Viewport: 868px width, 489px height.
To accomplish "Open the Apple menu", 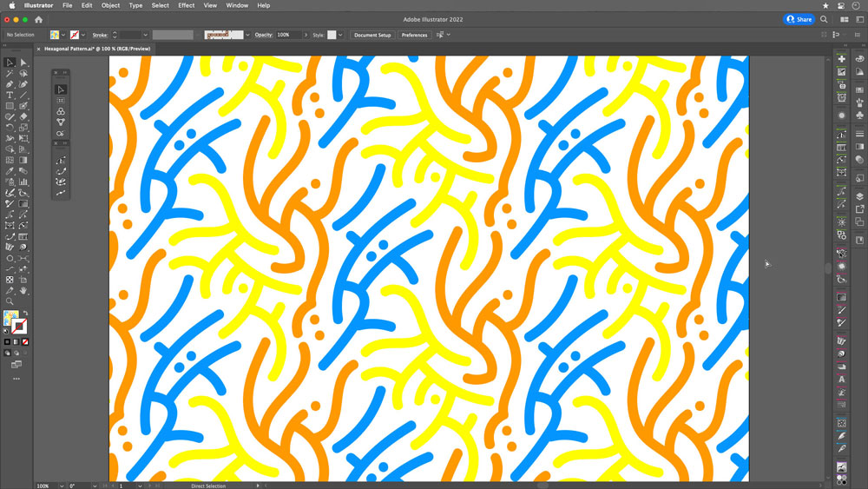I will pos(12,5).
